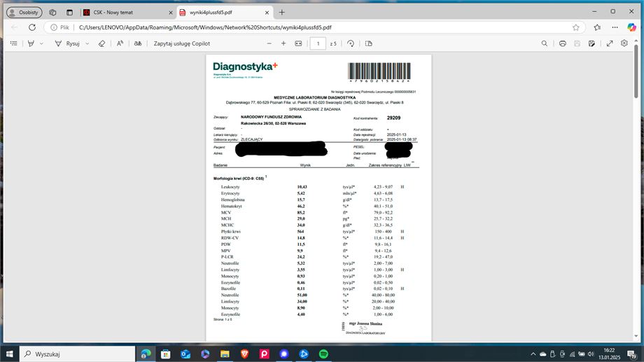Open the Windows Start menu
This screenshot has height=362, width=644.
tap(9, 354)
